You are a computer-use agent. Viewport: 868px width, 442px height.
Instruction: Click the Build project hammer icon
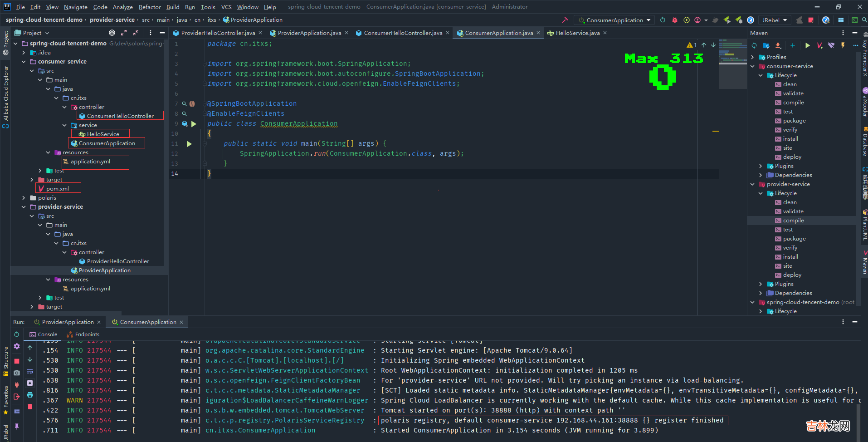click(565, 20)
